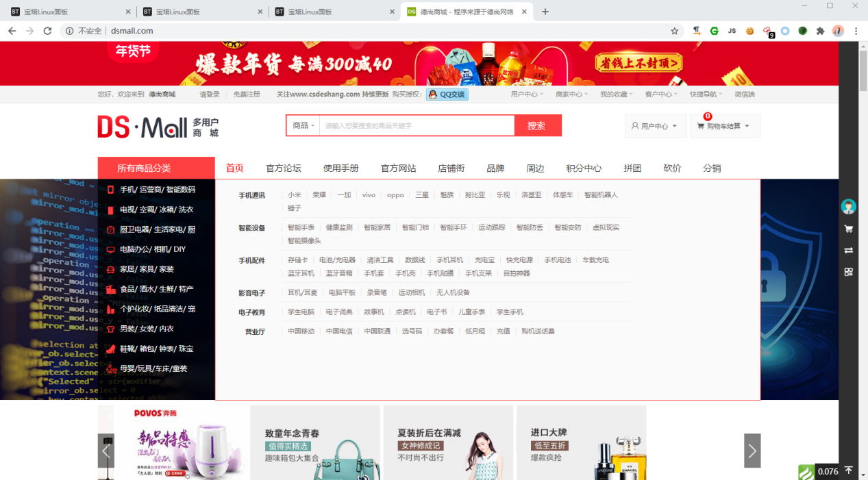The height and width of the screenshot is (480, 868).
Task: Click 中国移动 link in 营业厅
Action: pos(301,331)
